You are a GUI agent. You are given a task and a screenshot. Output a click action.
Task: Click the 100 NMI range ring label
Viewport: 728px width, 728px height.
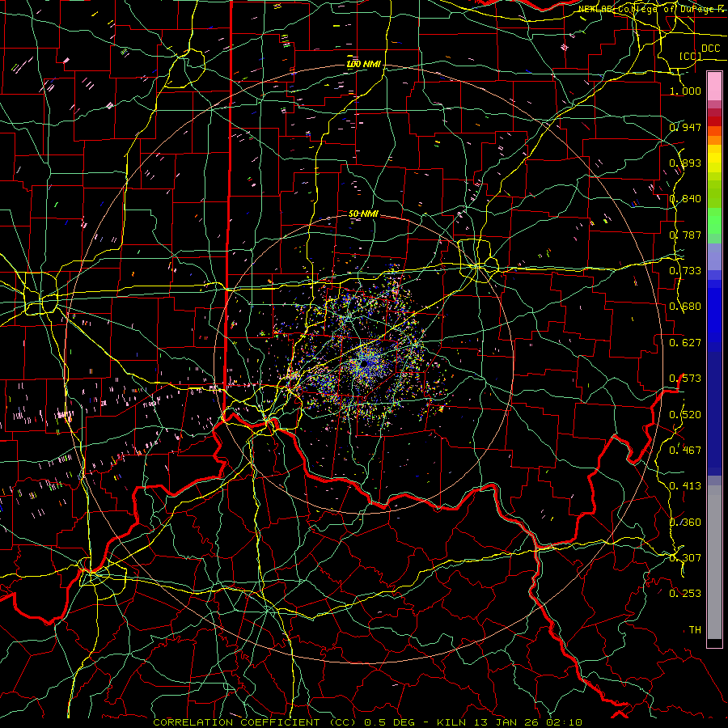pos(363,64)
